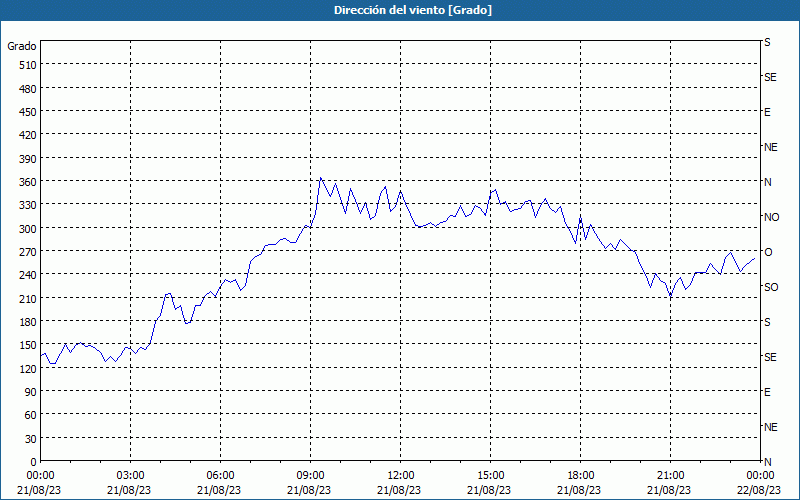Click the 21/08/23 date under 06:00
The image size is (800, 500).
point(220,490)
